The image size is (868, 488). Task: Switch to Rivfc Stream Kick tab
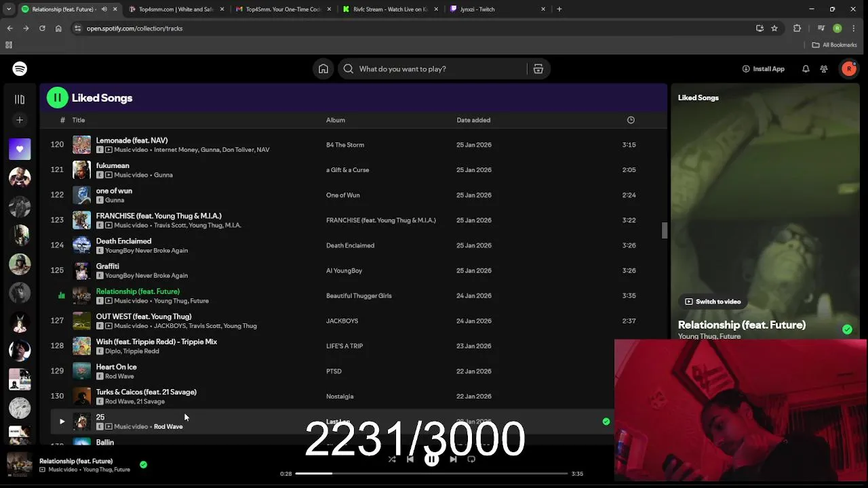pyautogui.click(x=390, y=9)
